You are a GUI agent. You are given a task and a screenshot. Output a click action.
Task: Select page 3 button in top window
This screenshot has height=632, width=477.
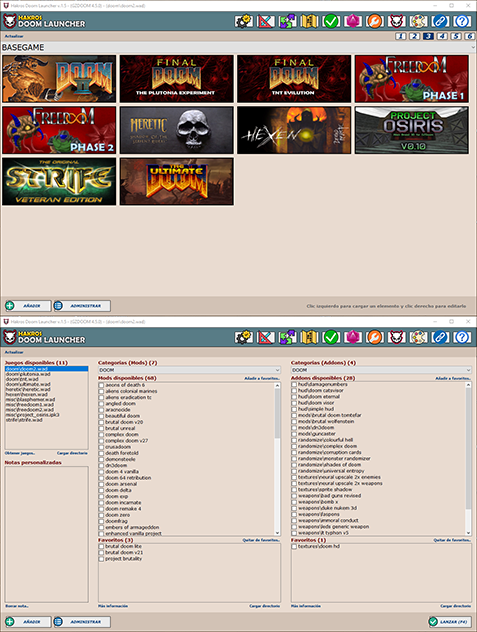428,36
